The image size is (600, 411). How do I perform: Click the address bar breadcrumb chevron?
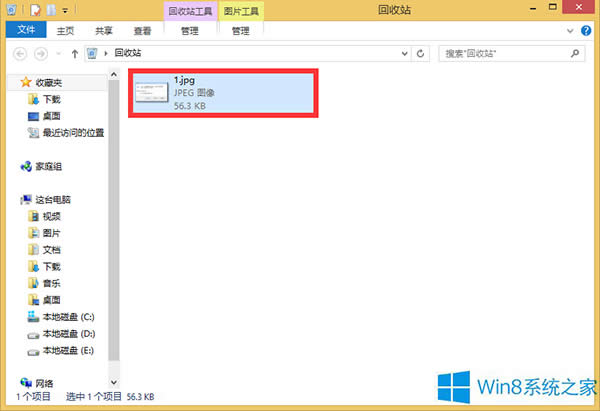pos(106,53)
